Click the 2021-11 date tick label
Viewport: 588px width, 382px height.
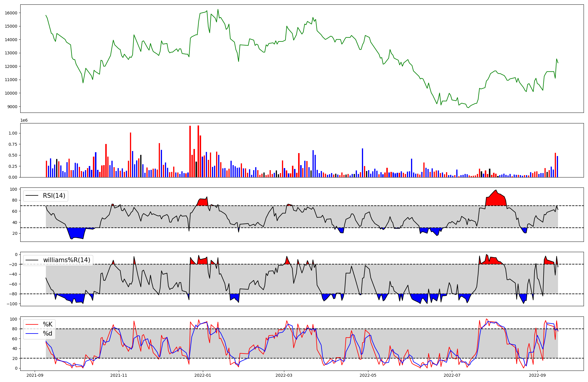tap(119, 375)
